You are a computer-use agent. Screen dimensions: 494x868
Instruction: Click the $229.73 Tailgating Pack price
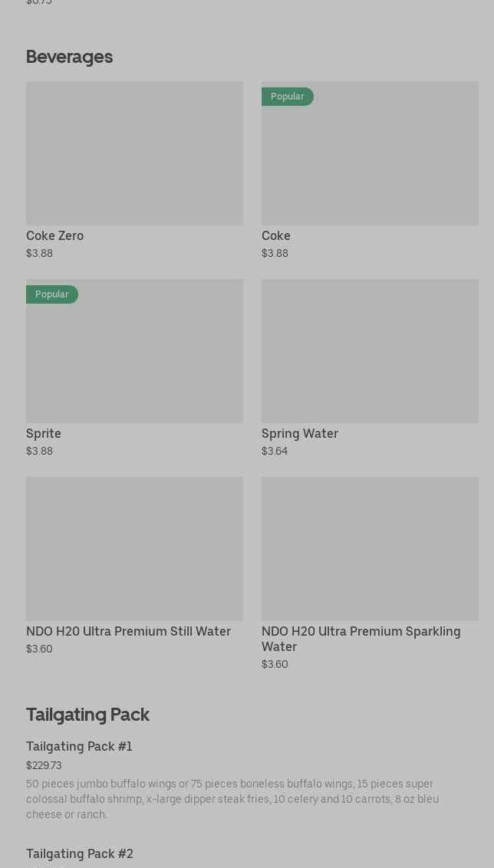[x=44, y=765]
